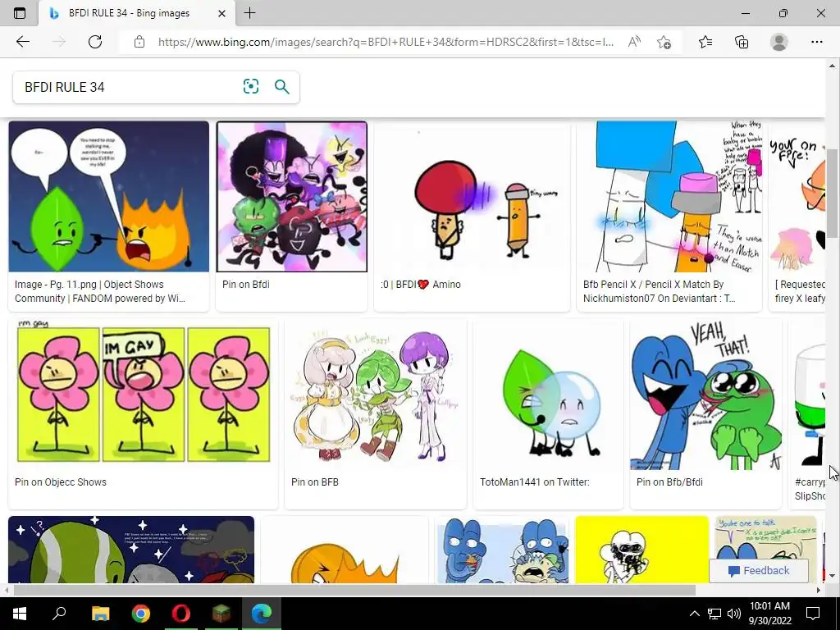Close the BFDI RULE 34 tab
The image size is (840, 630).
tap(221, 13)
